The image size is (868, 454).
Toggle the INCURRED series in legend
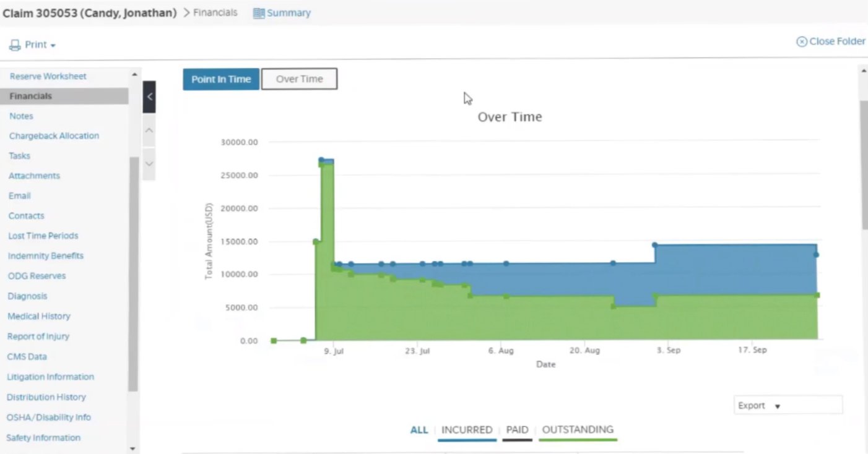coord(467,430)
